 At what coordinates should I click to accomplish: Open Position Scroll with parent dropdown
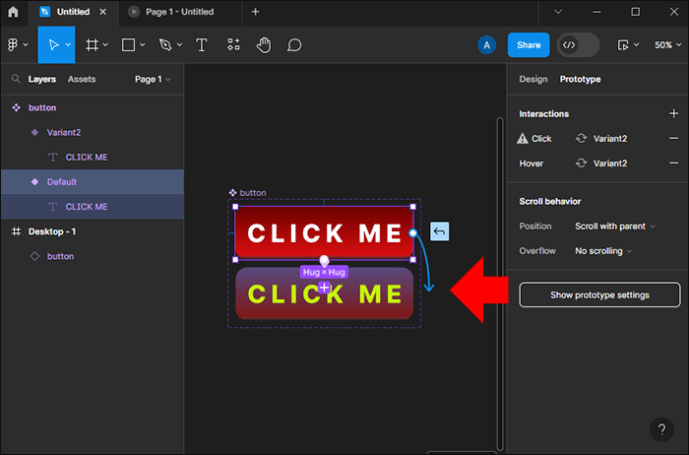615,226
